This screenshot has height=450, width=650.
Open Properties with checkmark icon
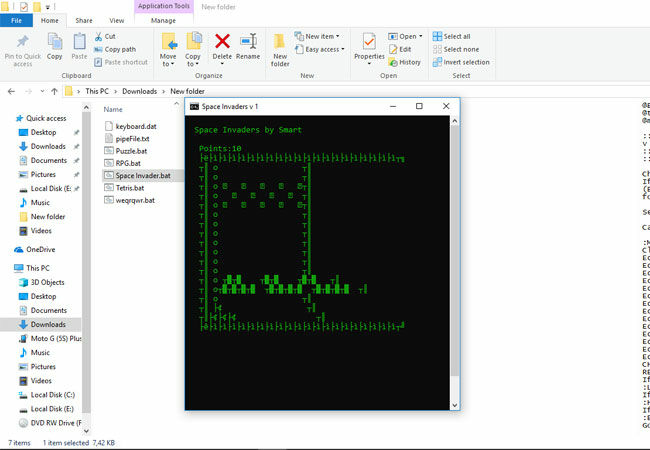(369, 42)
